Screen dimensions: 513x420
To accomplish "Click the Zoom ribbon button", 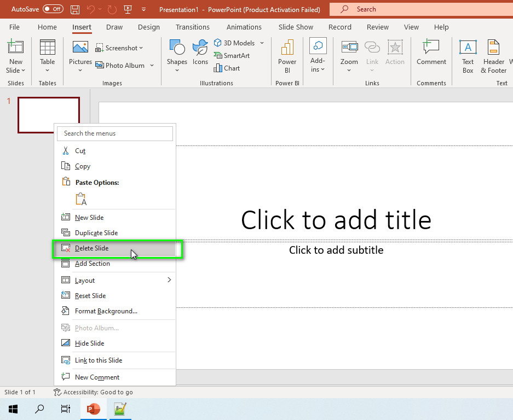I will point(349,56).
